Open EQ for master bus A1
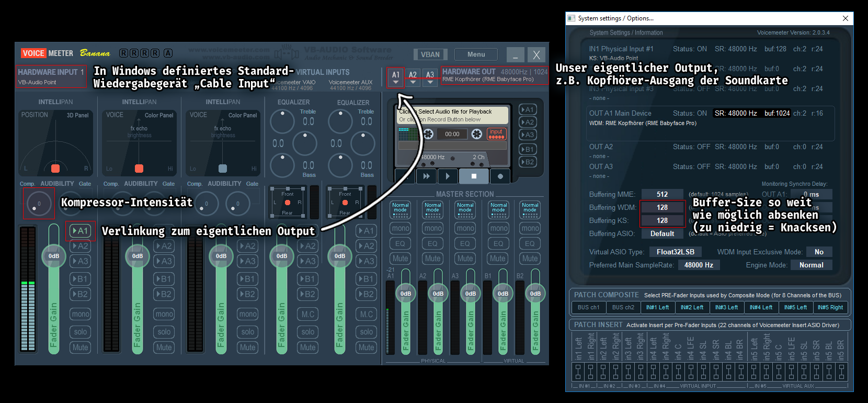 [401, 243]
